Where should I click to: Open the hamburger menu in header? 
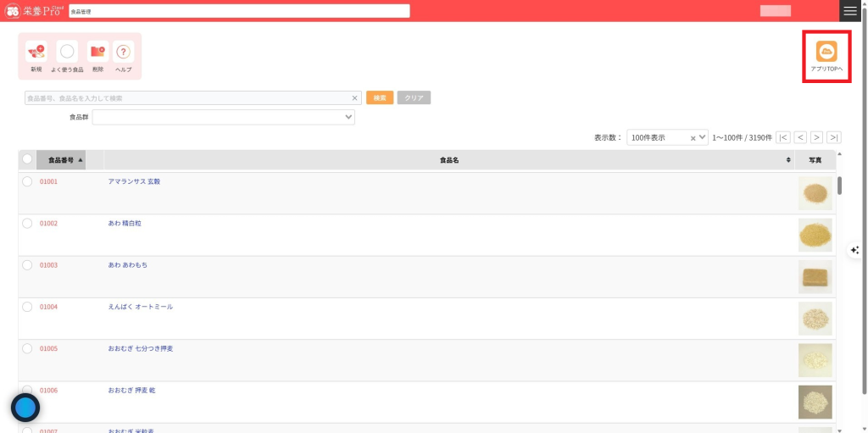850,11
